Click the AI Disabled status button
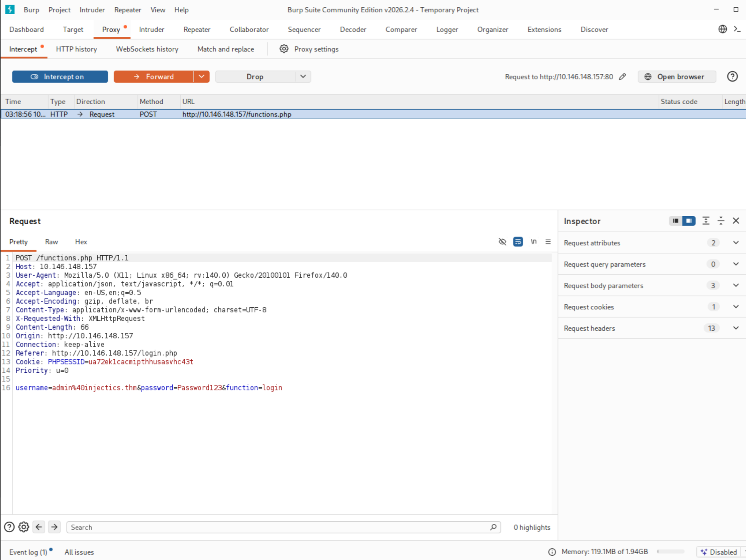Image resolution: width=746 pixels, height=560 pixels. (719, 552)
